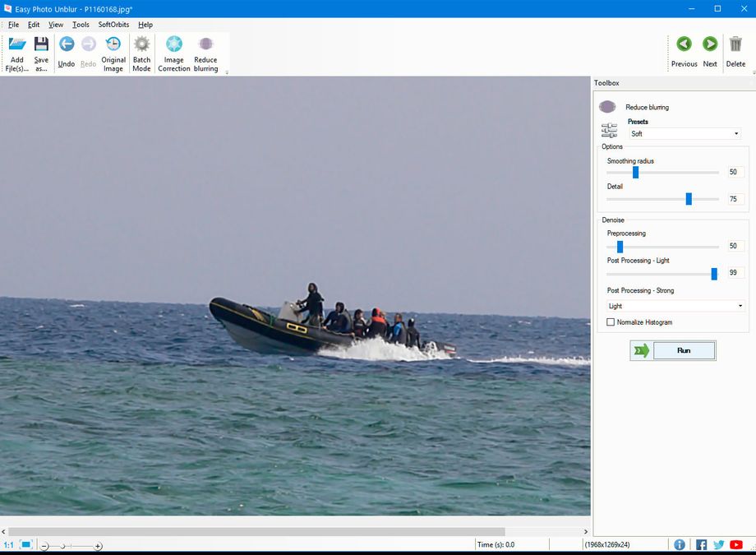756x555 pixels.
Task: Click the Save as icon
Action: [40, 51]
